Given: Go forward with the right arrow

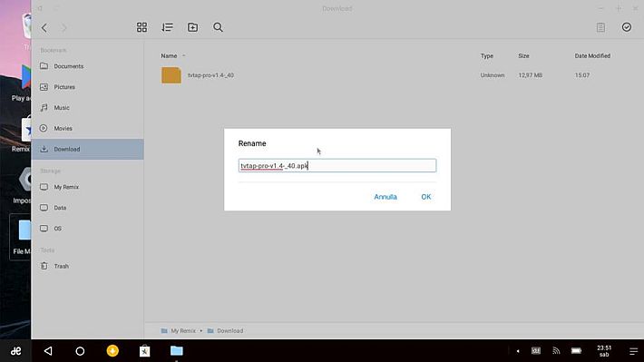Looking at the screenshot, I should pyautogui.click(x=63, y=27).
